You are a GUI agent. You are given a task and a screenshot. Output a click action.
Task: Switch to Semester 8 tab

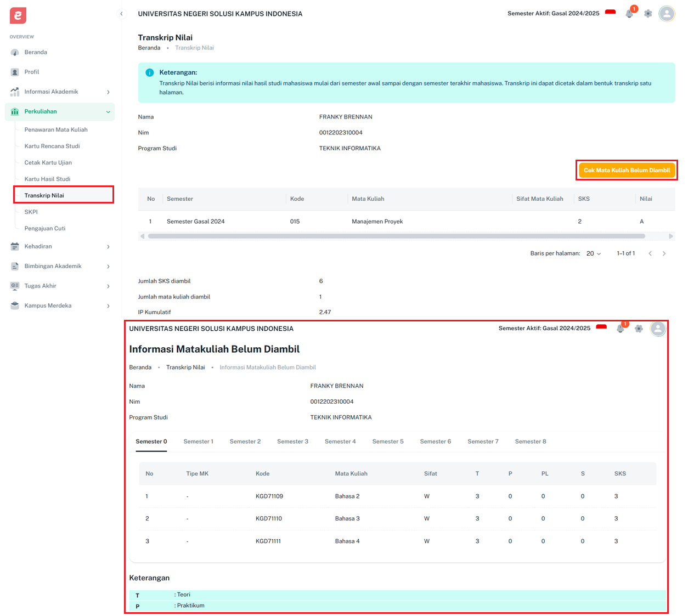[x=531, y=442]
